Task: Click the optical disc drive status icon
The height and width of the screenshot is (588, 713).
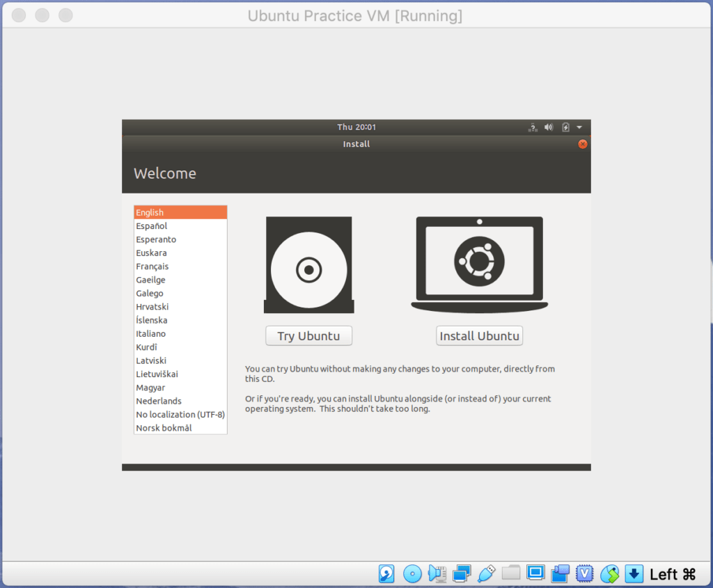Action: [412, 573]
